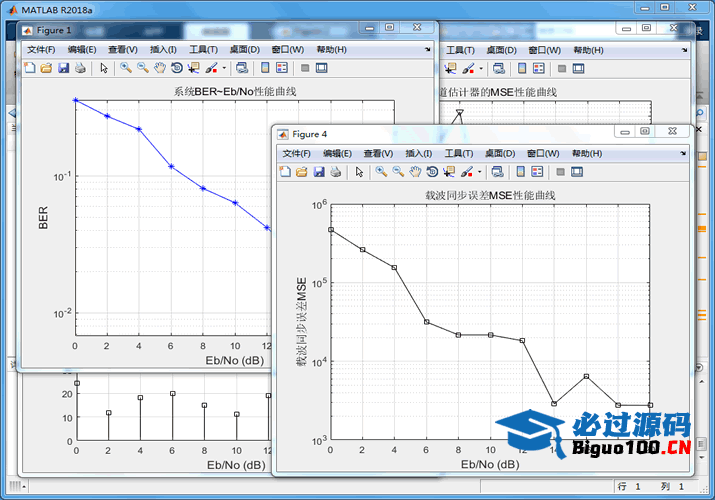Click New Figure icon in Figure 1 toolbar

(x=30, y=68)
